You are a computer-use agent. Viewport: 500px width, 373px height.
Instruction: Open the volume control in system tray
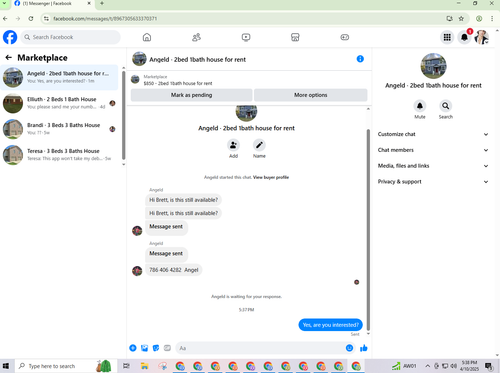point(453,366)
